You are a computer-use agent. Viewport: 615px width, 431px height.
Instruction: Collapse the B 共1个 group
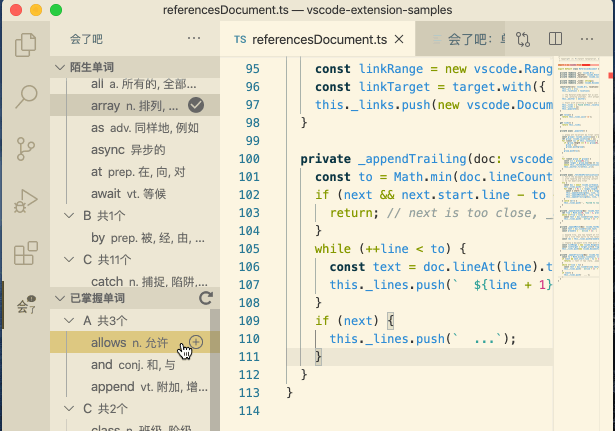[69, 215]
